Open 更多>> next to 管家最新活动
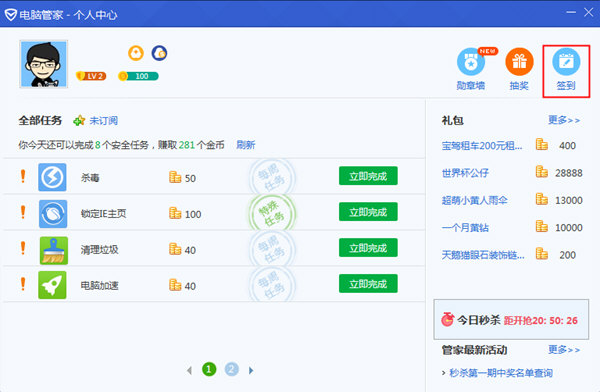The image size is (600, 392). pyautogui.click(x=564, y=350)
